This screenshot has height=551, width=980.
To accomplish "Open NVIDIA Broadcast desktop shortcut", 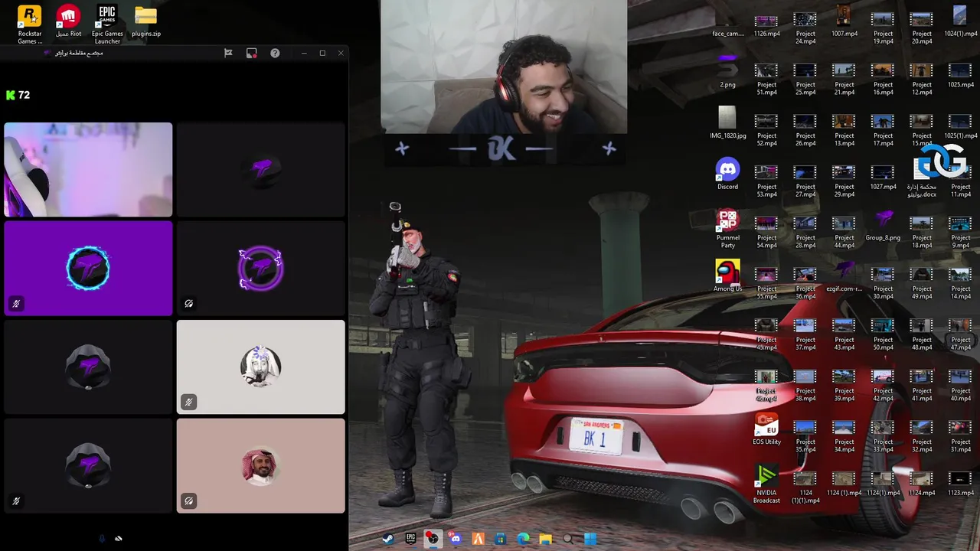I will point(766,484).
